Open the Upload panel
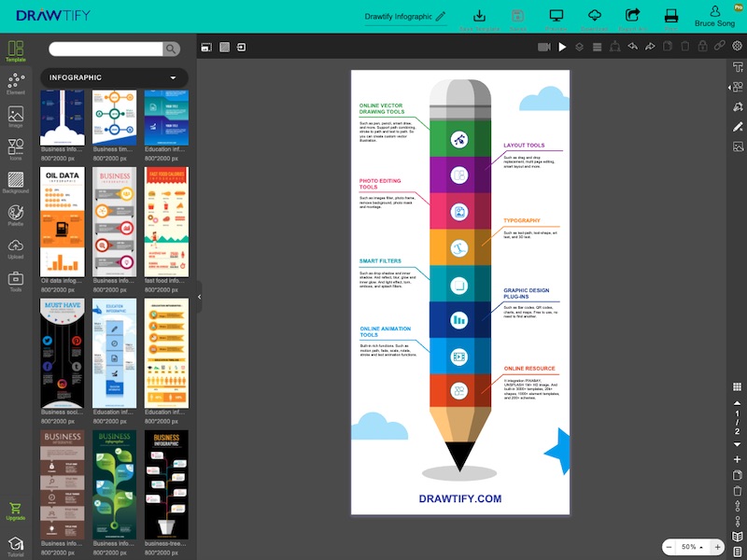The image size is (747, 560). coord(15,249)
